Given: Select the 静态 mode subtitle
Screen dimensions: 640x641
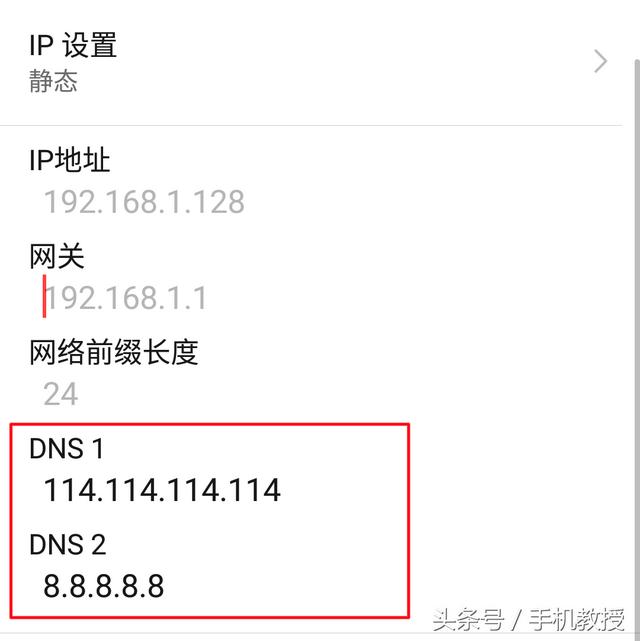Looking at the screenshot, I should pyautogui.click(x=53, y=81).
